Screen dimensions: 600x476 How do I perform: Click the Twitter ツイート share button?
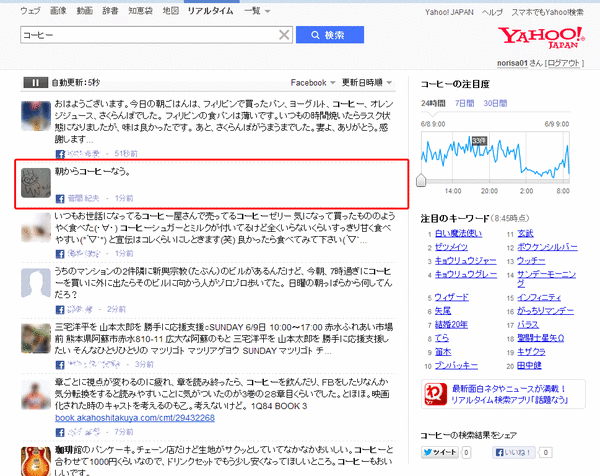[440, 452]
